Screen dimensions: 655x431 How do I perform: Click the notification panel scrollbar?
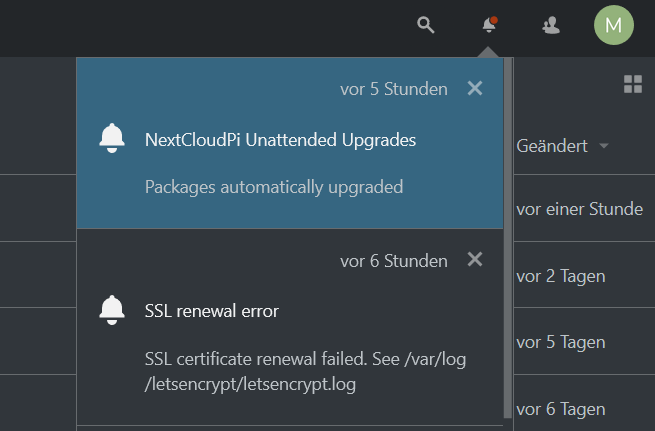pos(508,238)
